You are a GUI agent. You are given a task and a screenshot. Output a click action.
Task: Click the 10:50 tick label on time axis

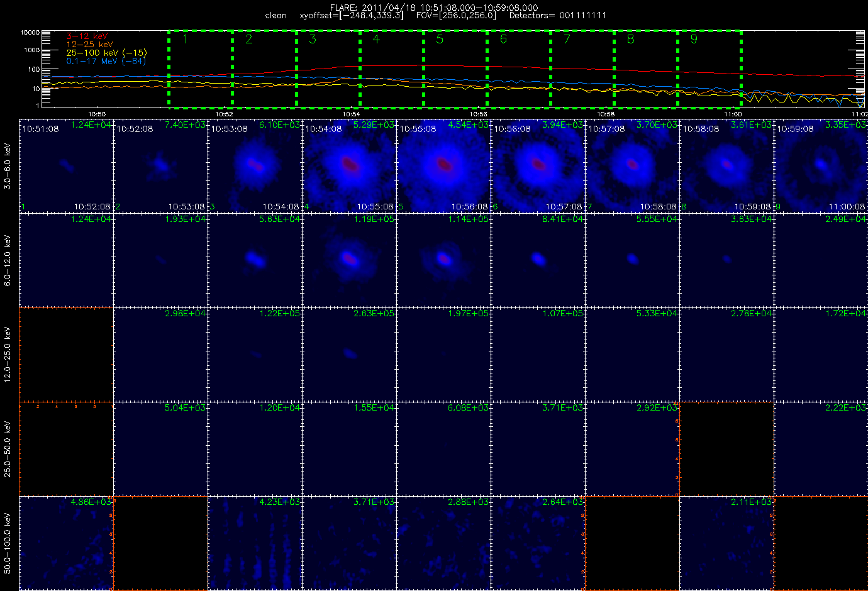pos(96,114)
